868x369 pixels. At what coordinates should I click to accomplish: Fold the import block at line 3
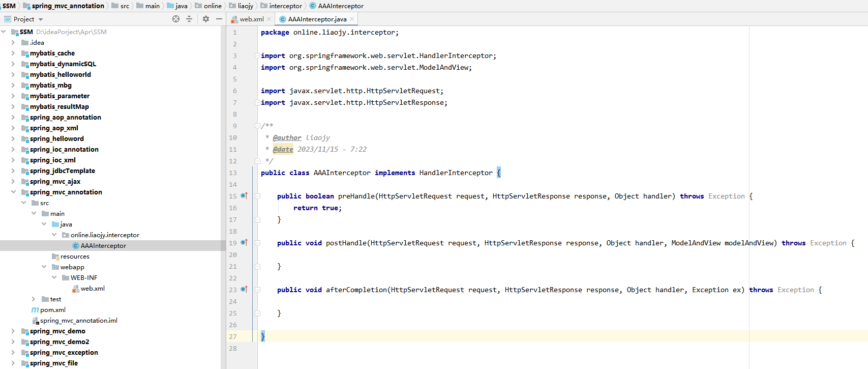point(257,55)
